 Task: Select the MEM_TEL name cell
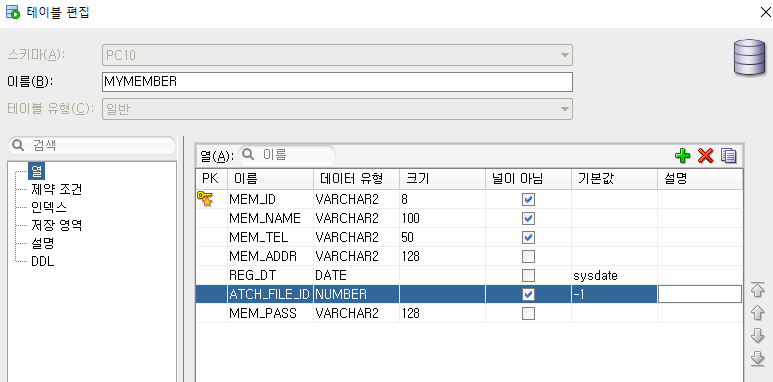[270, 238]
